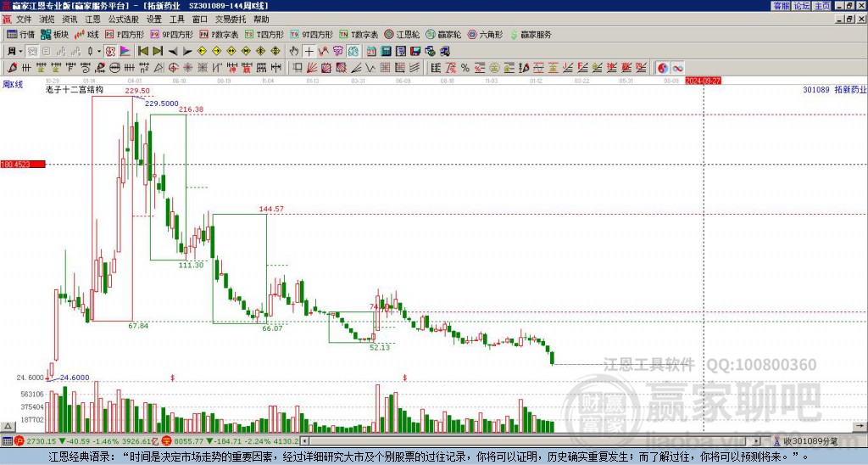The image size is (868, 465).
Task: Open the P四方形 tool
Action: (x=125, y=34)
